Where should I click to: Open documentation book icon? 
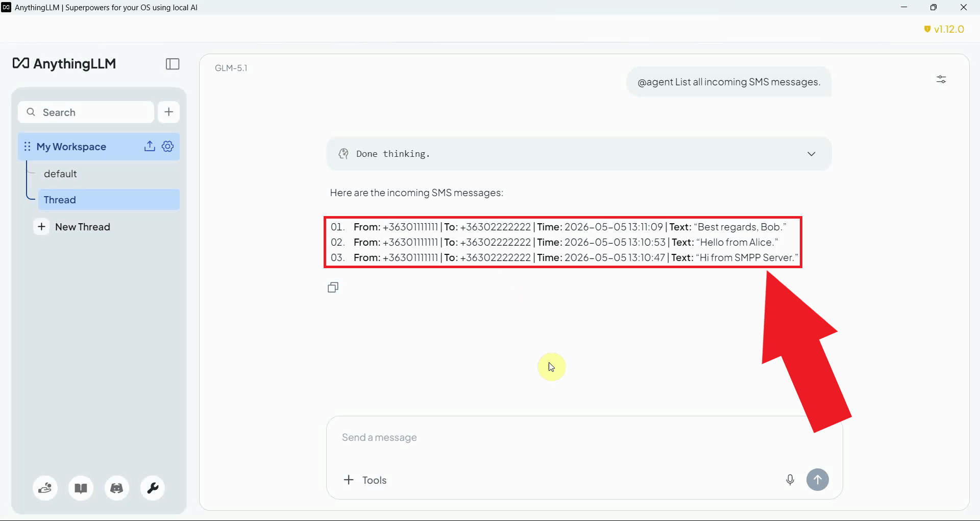point(81,488)
